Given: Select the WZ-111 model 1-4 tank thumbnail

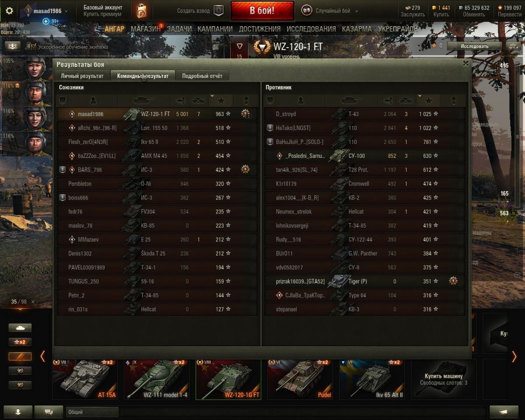Looking at the screenshot, I should coord(157,379).
